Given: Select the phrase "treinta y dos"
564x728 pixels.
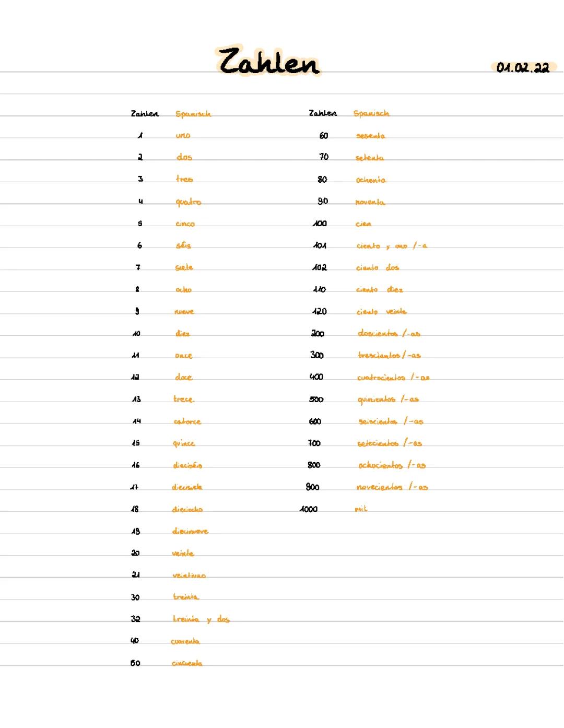Looking at the screenshot, I should click(201, 619).
